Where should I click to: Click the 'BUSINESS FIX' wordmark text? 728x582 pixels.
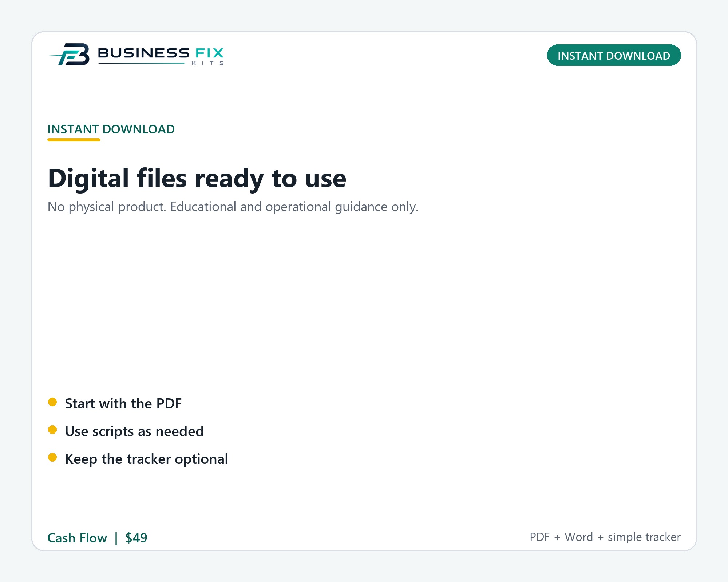tap(161, 53)
